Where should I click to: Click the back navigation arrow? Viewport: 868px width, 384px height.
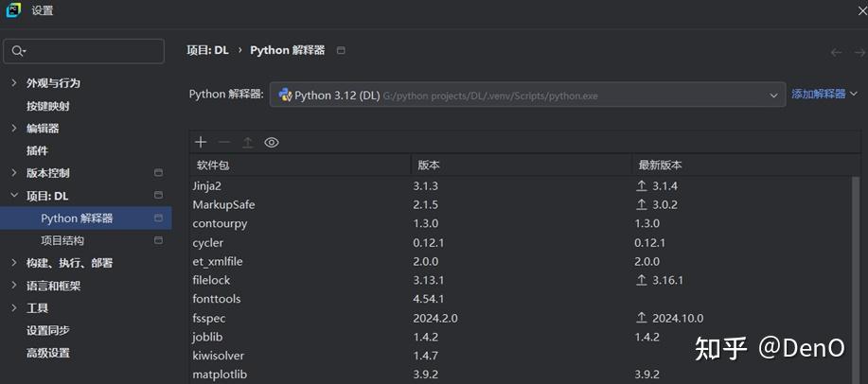(x=836, y=53)
